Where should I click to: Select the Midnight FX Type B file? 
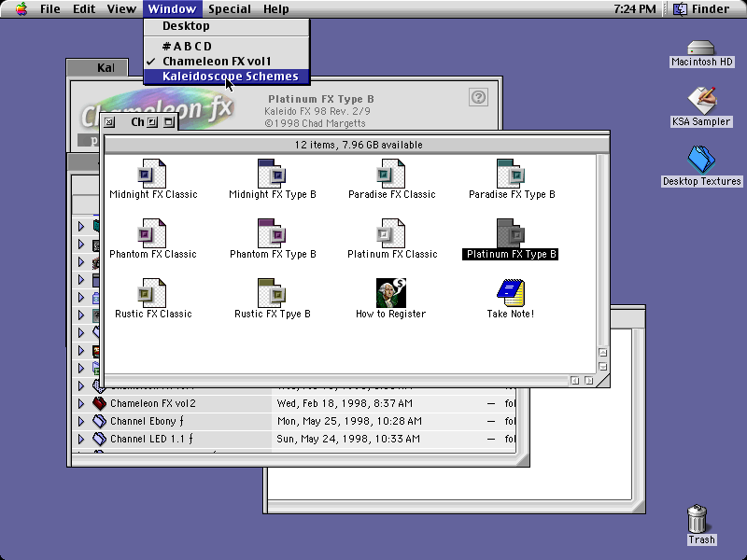(272, 175)
